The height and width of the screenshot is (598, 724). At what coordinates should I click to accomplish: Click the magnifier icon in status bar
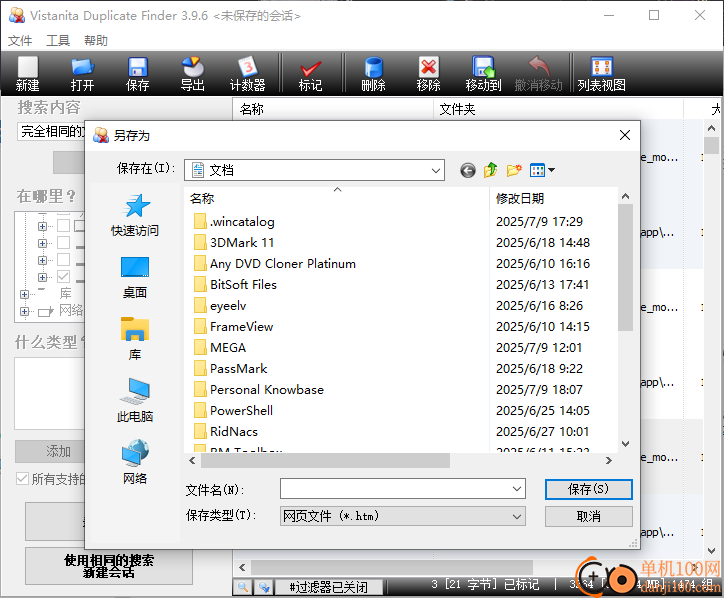click(x=243, y=587)
